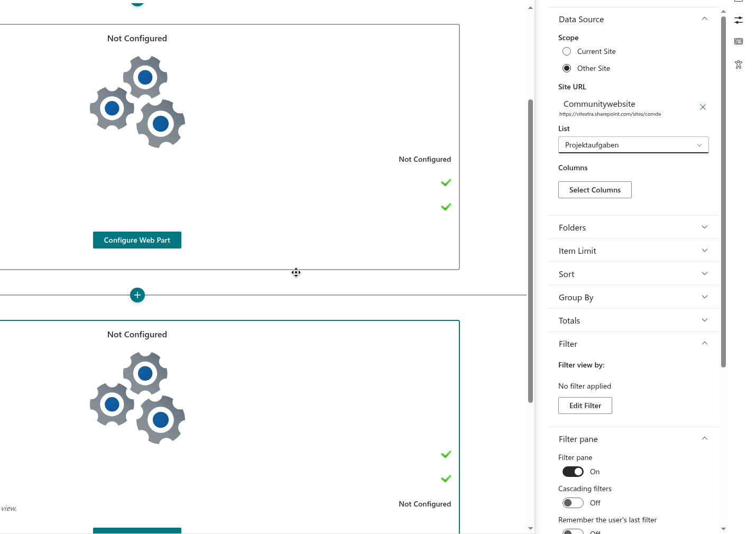The height and width of the screenshot is (534, 756).
Task: Click the page scrollbar's down arrow
Action: tap(530, 528)
